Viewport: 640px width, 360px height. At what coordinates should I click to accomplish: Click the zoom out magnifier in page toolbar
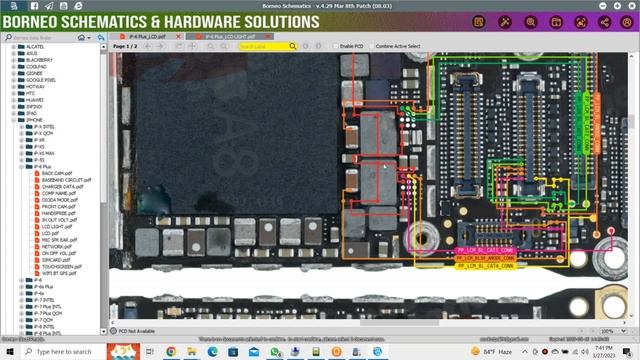(224, 46)
